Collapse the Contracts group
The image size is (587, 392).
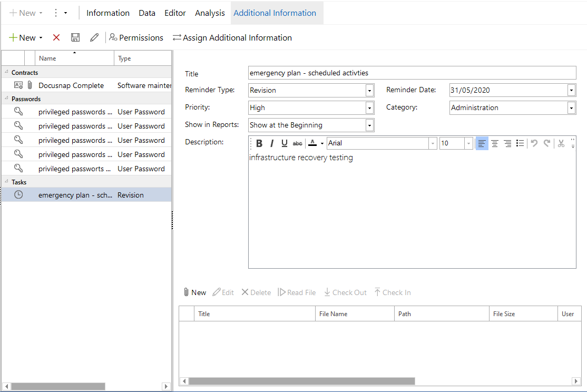coord(6,72)
